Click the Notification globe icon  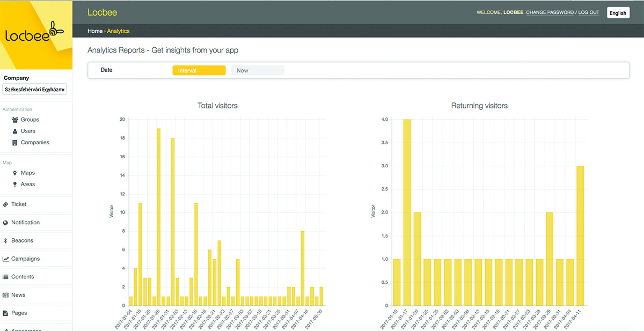click(x=5, y=223)
